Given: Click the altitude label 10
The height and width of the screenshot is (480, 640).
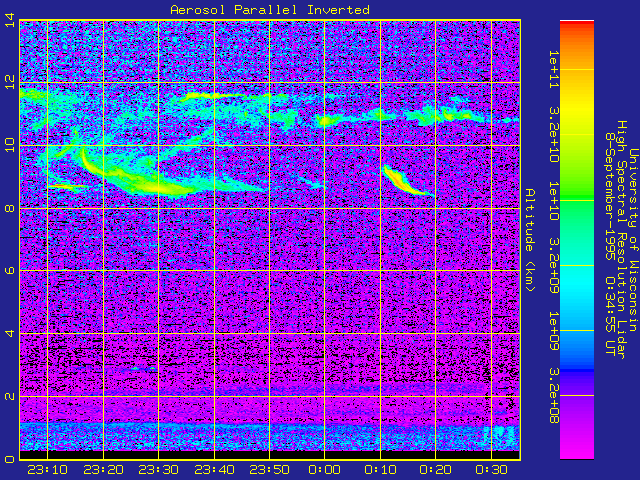Looking at the screenshot, I should (x=10, y=145).
